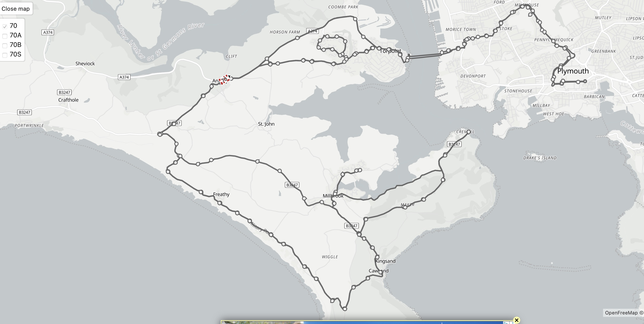Screen dimensions: 644x324
Task: Open the OpenFreeMap attribution link
Action: tap(621, 313)
